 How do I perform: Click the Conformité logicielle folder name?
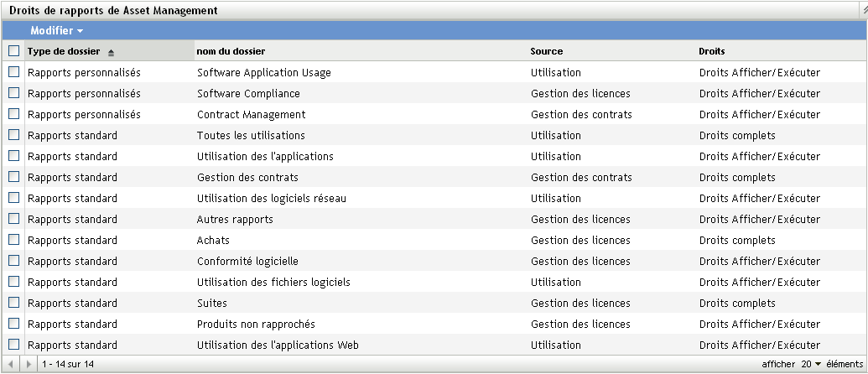[x=247, y=261]
